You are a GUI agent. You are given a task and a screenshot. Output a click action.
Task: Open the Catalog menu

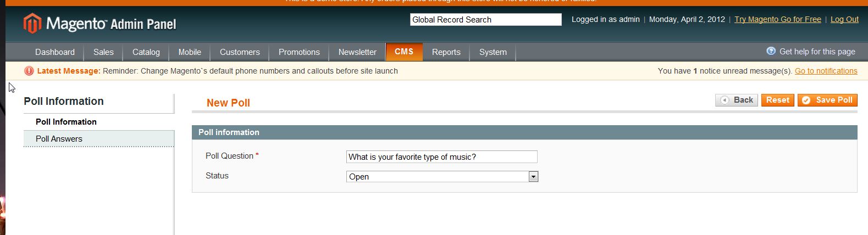click(146, 52)
